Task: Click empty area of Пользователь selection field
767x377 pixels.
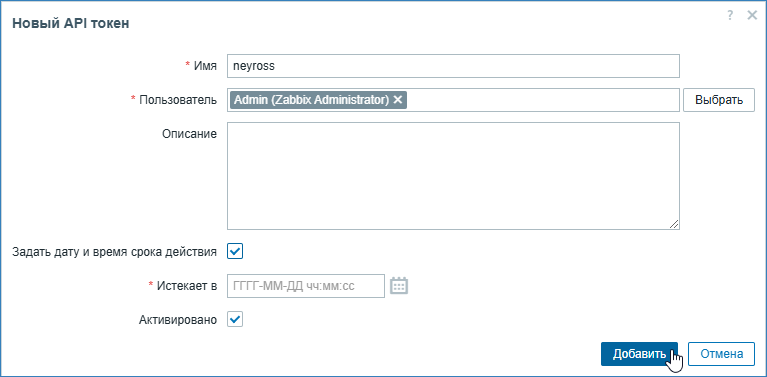Action: [x=543, y=100]
